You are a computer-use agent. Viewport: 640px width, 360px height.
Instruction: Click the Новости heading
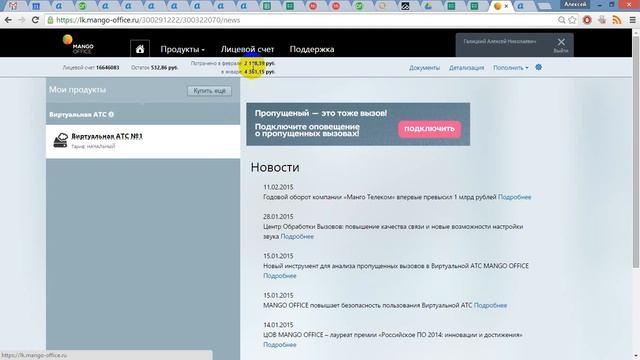click(x=275, y=167)
